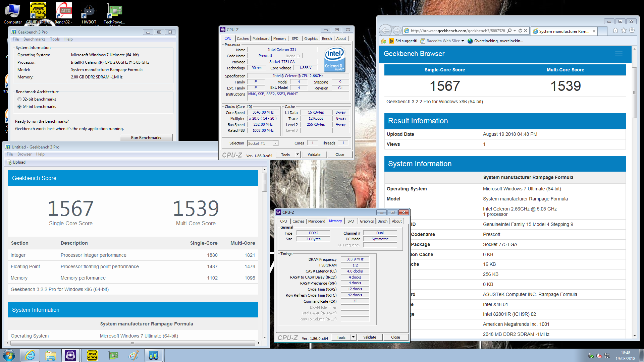Open the Tools dropdown arrow in Memory CPU-Z
Screen dimensions: 644x362
[x=353, y=337]
